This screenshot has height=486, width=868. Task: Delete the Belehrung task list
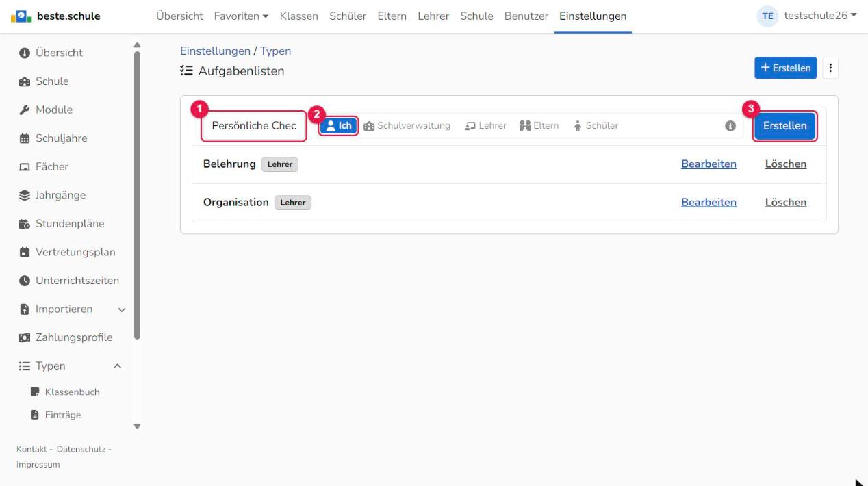(x=786, y=164)
